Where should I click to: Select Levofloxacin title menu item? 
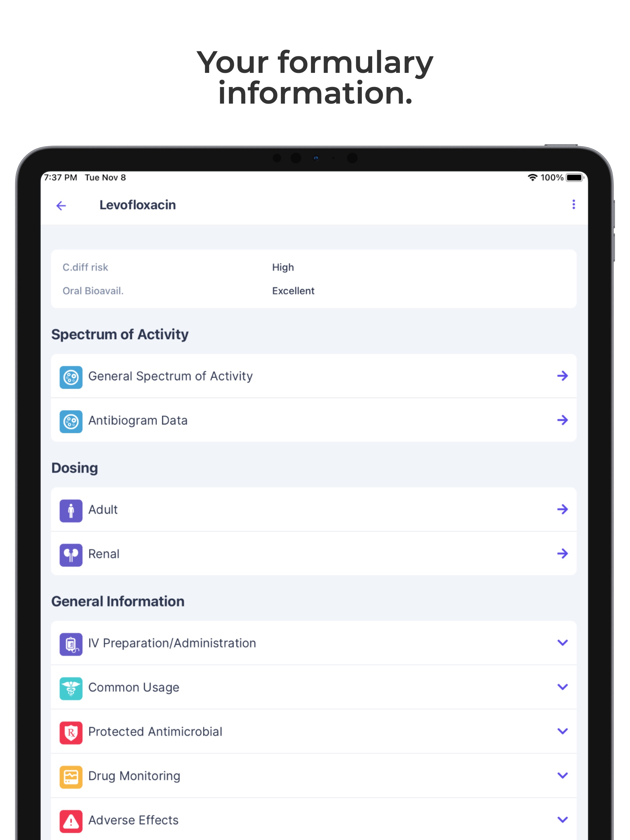(x=139, y=205)
